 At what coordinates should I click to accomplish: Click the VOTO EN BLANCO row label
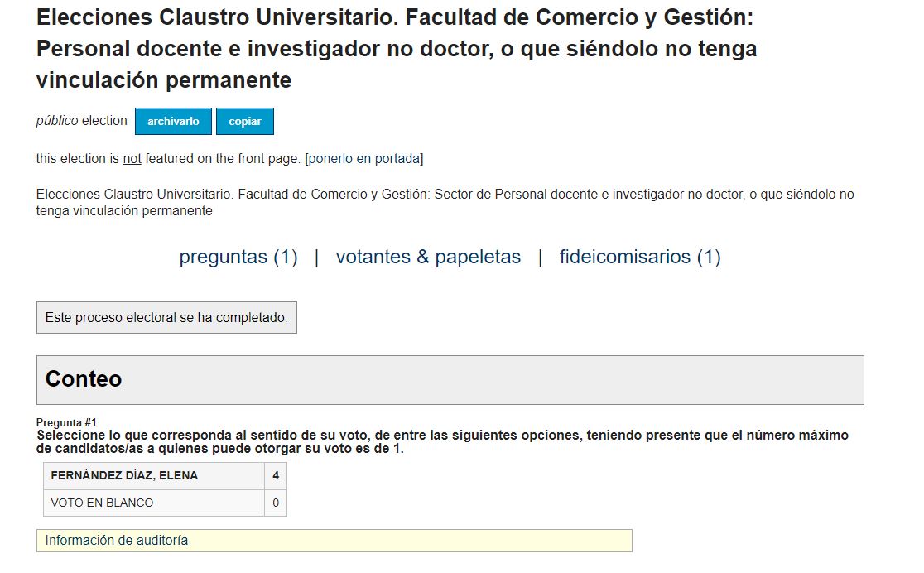pos(102,503)
